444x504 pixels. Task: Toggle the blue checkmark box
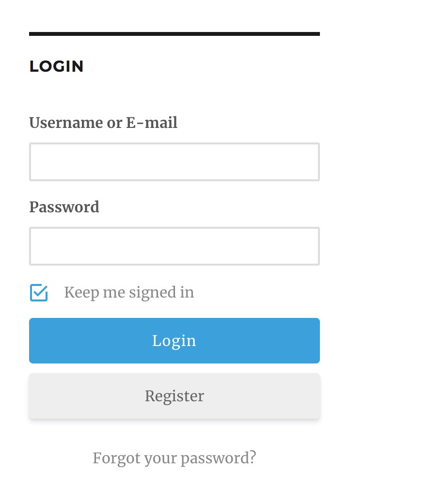coord(39,293)
